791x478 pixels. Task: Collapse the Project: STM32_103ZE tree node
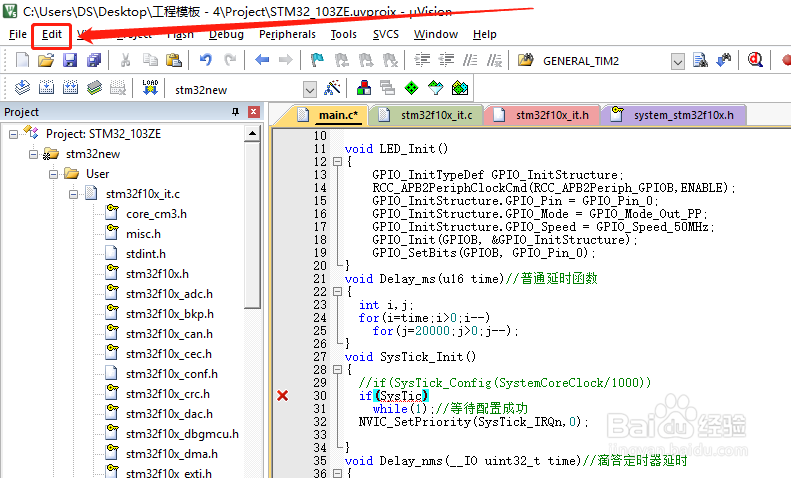coord(13,134)
